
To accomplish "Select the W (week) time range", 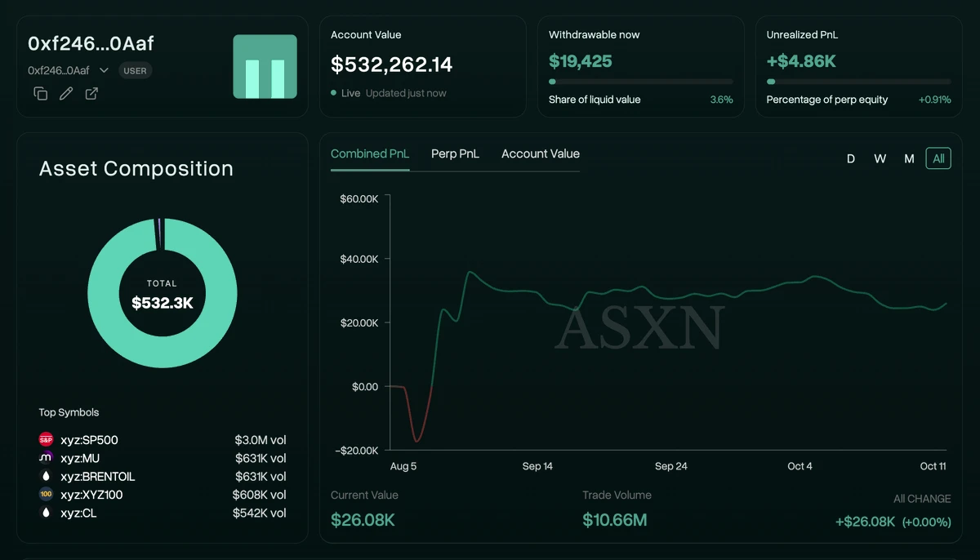I will click(880, 158).
